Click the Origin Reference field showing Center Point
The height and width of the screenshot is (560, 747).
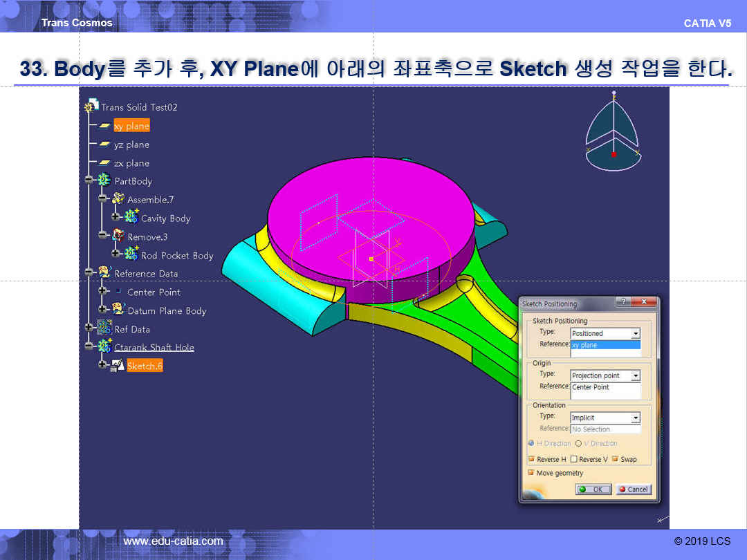[605, 387]
